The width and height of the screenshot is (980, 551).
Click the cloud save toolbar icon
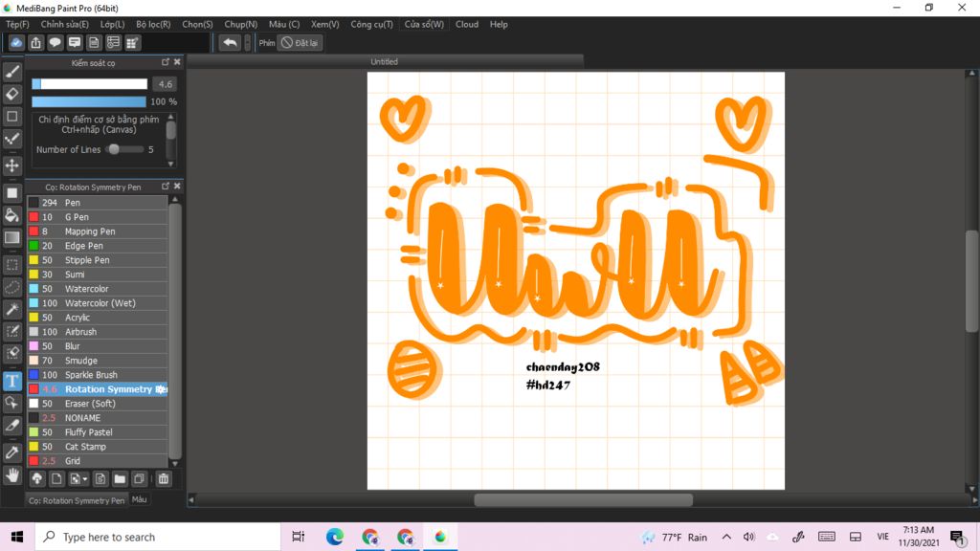16,42
